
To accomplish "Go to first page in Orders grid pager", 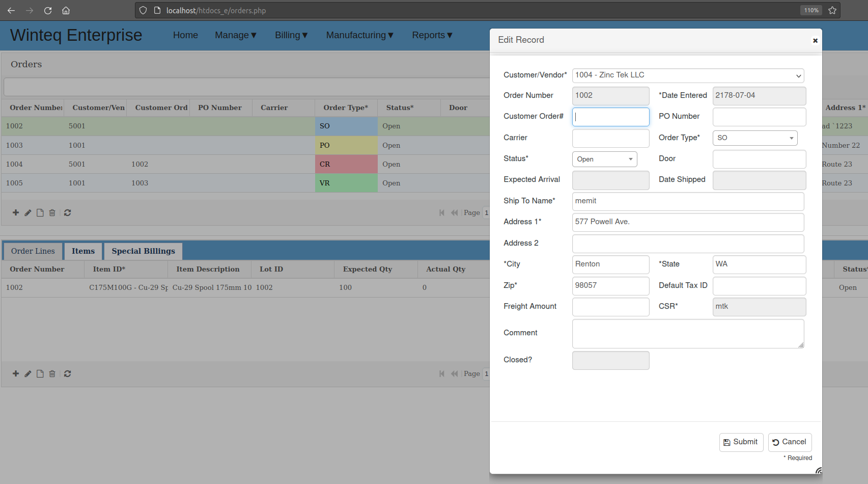I will (442, 212).
